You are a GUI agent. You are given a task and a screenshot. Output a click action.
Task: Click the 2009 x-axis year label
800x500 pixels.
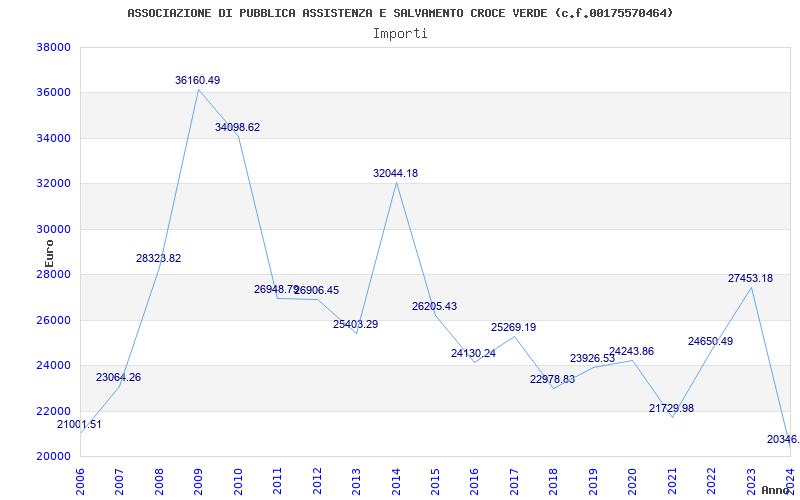coord(198,481)
